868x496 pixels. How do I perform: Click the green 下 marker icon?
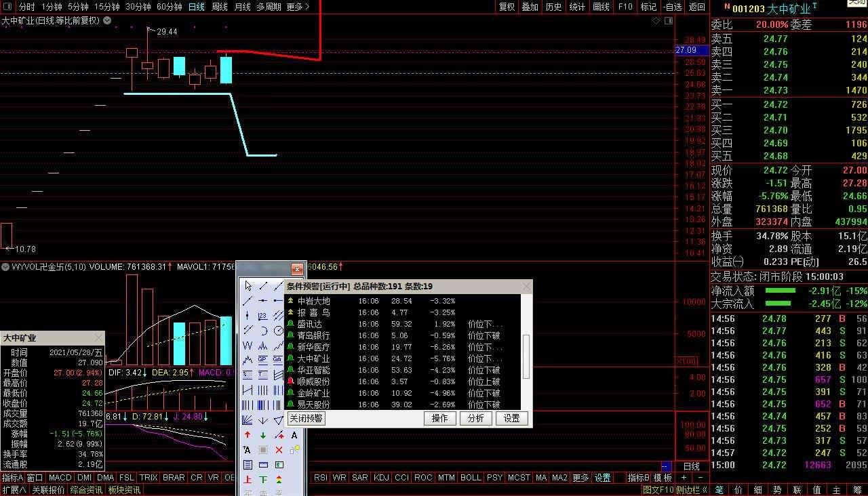coord(263,480)
